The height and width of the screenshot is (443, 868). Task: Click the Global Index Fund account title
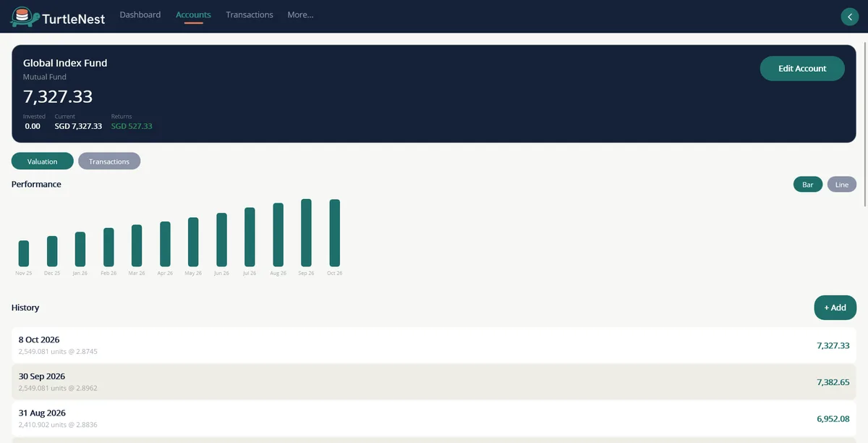[65, 63]
